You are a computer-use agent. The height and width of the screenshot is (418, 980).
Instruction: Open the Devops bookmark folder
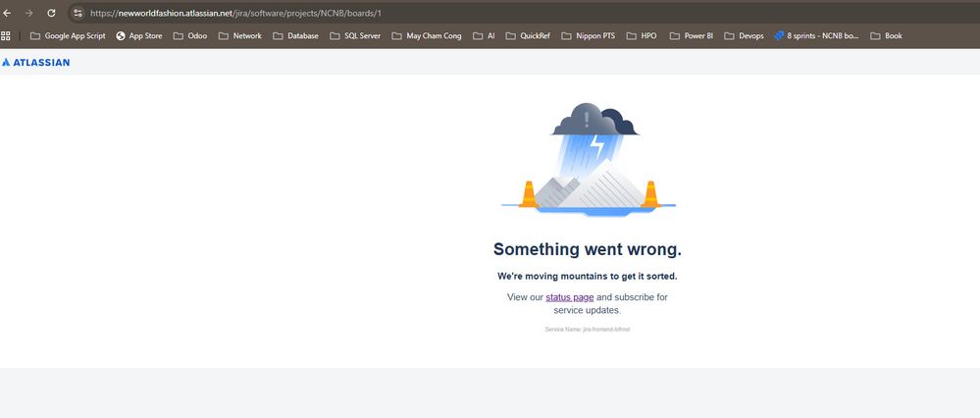point(745,35)
